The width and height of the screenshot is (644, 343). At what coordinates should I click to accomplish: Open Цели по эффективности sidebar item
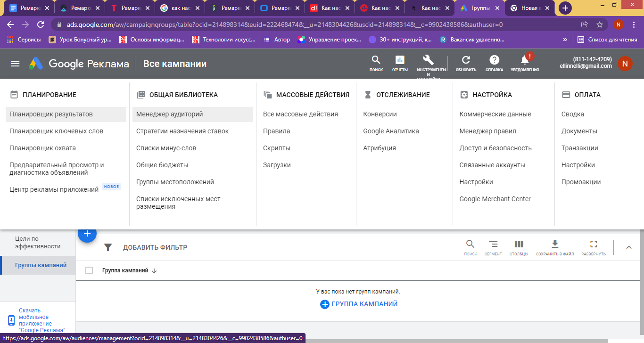tap(38, 242)
